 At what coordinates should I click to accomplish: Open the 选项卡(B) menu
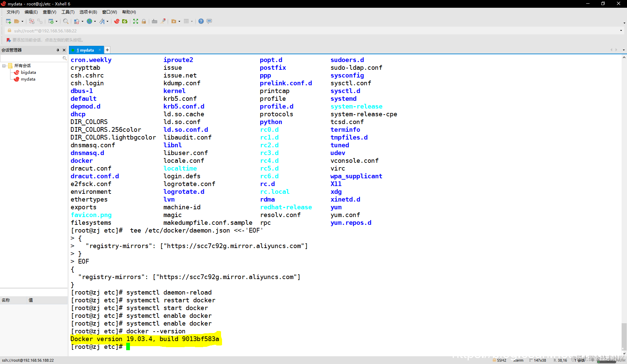(88, 12)
